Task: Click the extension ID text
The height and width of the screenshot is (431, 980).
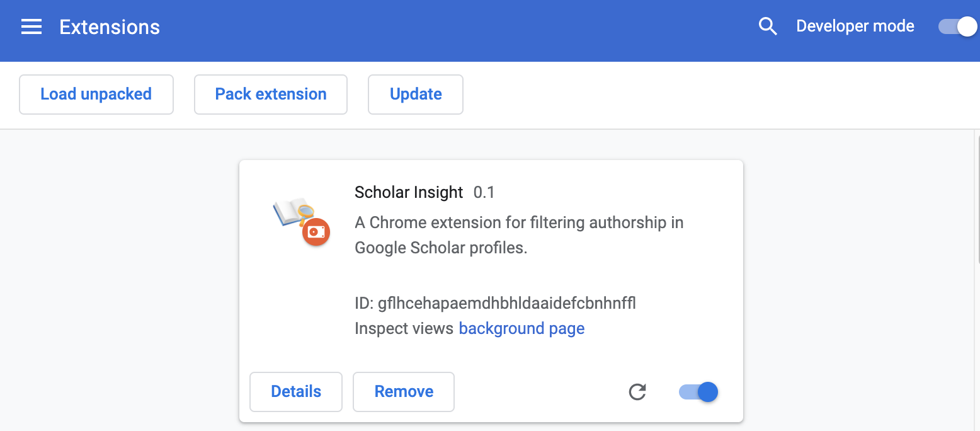Action: point(495,303)
